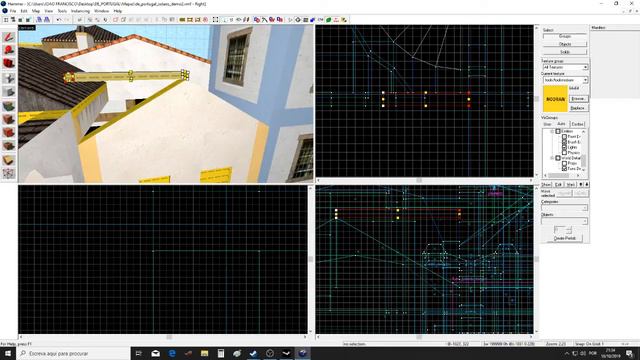Screen dimensions: 640x360
Task: Click the Undo toolbar icon
Action: pos(59,20)
